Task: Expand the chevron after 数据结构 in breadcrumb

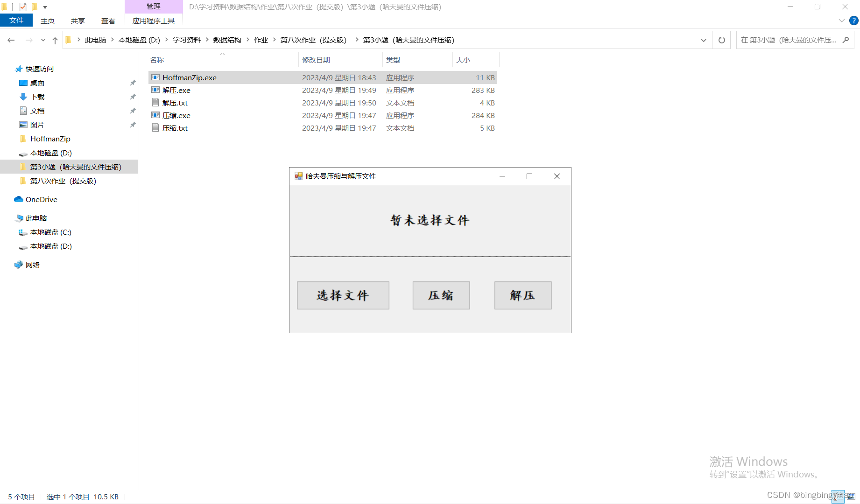Action: coord(247,40)
